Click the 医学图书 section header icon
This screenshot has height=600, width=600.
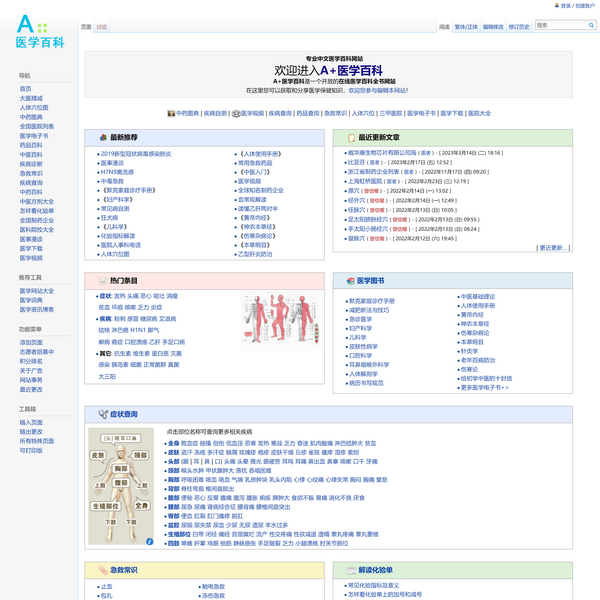coord(348,281)
